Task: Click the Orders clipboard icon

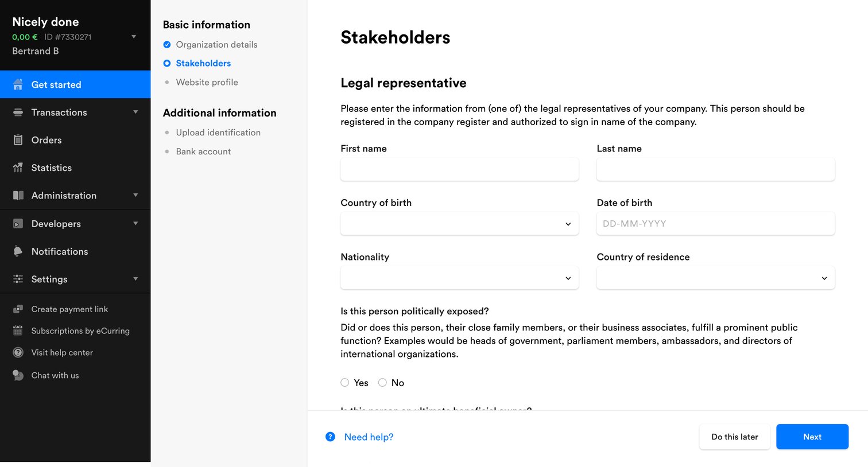Action: (18, 140)
